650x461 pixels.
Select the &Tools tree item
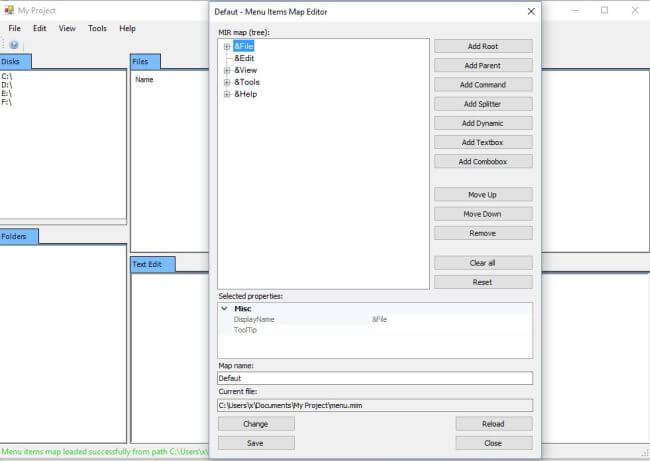click(247, 82)
